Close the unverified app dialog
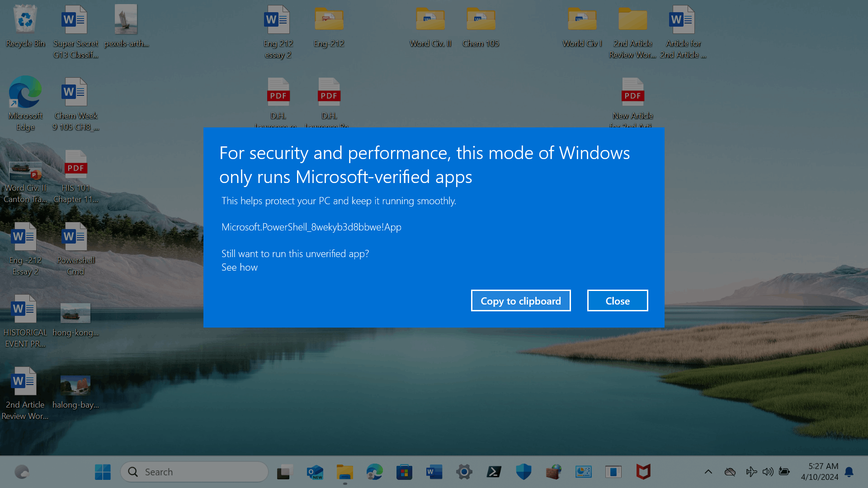The height and width of the screenshot is (488, 868). tap(617, 301)
